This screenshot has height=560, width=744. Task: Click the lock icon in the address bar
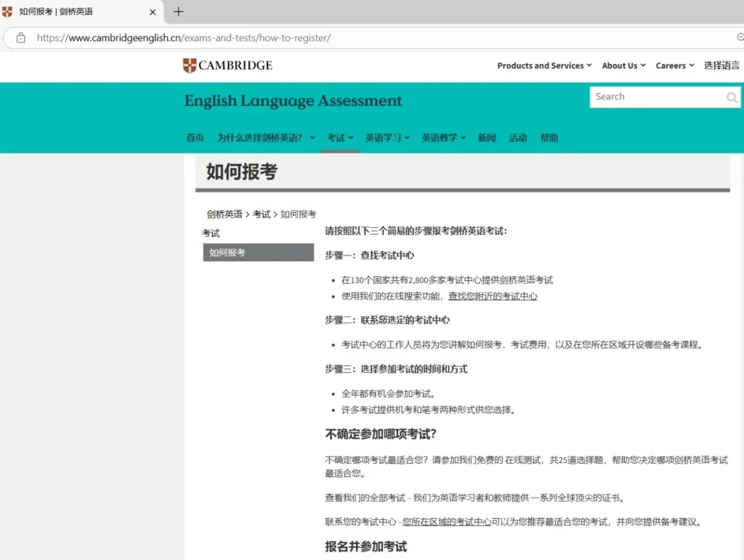(21, 37)
